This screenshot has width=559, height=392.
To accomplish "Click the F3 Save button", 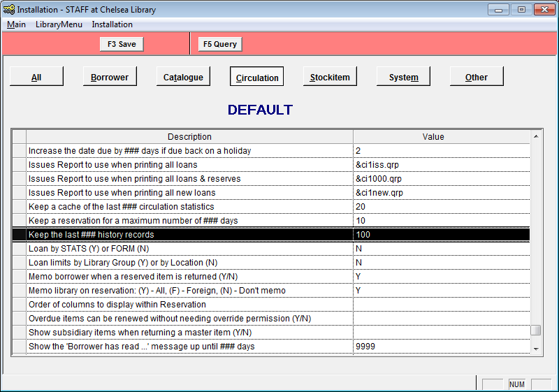I will pyautogui.click(x=122, y=44).
